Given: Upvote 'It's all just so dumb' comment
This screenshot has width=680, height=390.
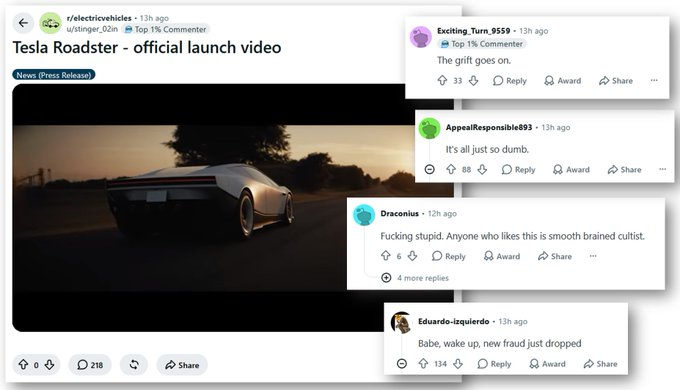Looking at the screenshot, I should pyautogui.click(x=451, y=169).
